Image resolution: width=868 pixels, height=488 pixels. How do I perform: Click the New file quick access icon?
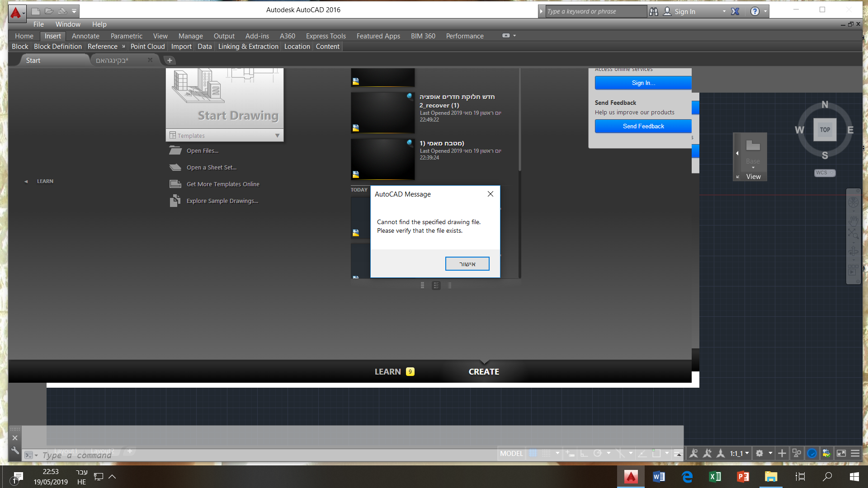click(x=36, y=11)
